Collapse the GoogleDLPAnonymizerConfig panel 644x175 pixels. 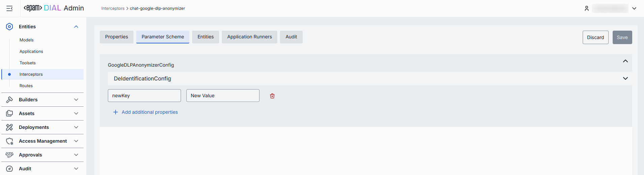click(625, 61)
